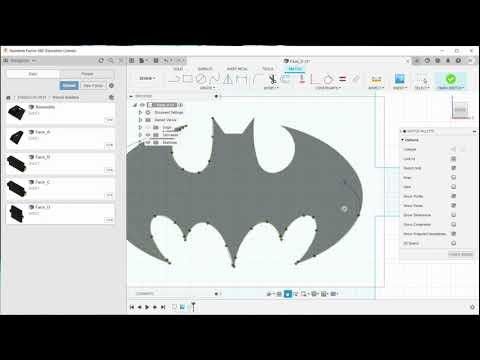Select the Circle sketch tool

point(201,79)
